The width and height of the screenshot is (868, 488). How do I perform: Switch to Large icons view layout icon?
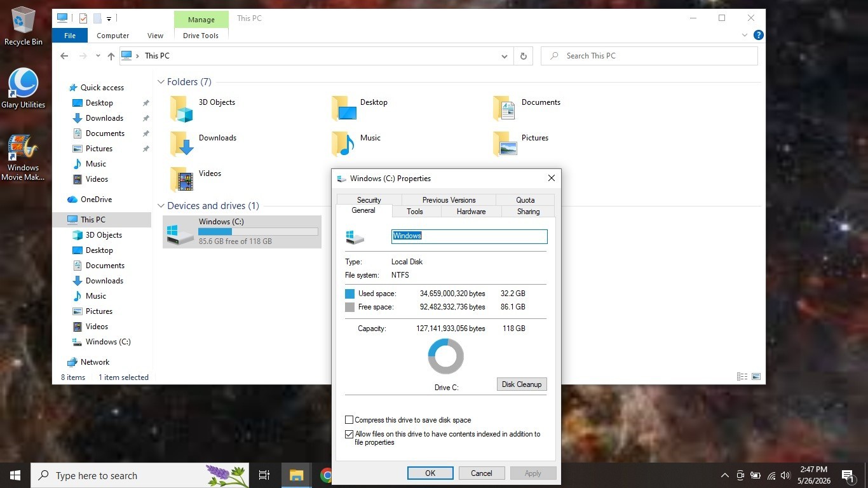pos(756,377)
